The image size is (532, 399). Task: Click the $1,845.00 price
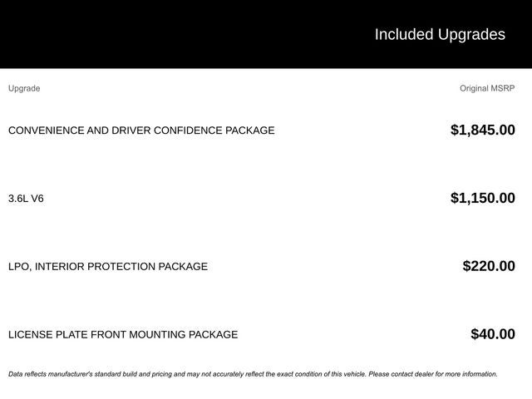click(x=482, y=130)
